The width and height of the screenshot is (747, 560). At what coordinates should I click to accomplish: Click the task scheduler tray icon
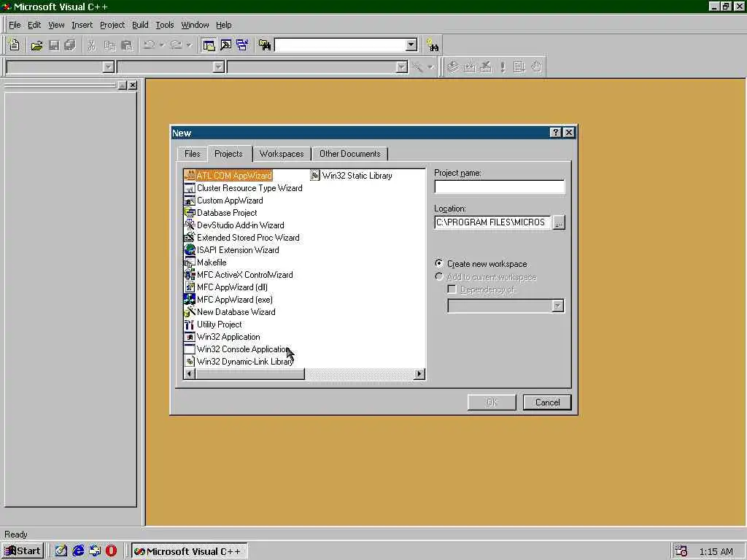[x=681, y=551]
